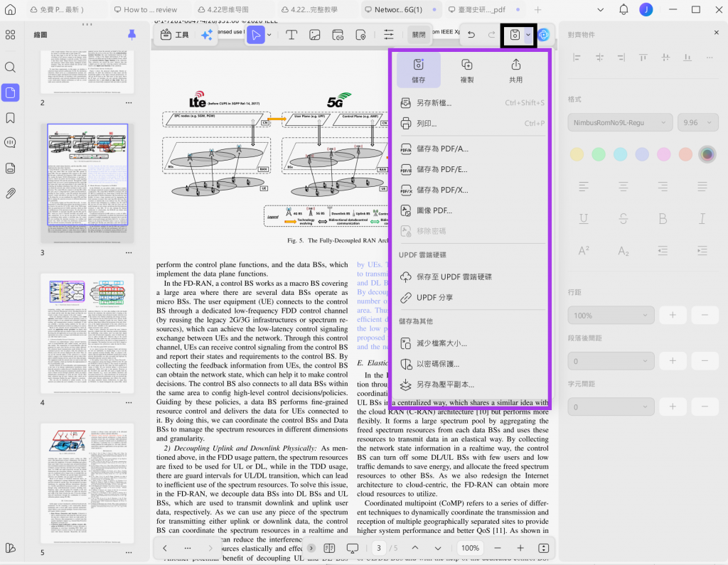Toggle underline formatting
Image resolution: width=728 pixels, height=565 pixels.
coord(584,219)
